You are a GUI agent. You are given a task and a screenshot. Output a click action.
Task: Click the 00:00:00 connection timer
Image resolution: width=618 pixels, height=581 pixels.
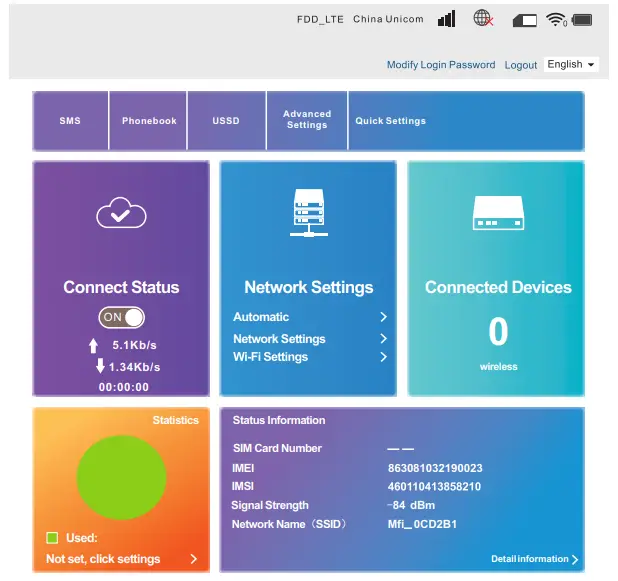[x=124, y=387]
